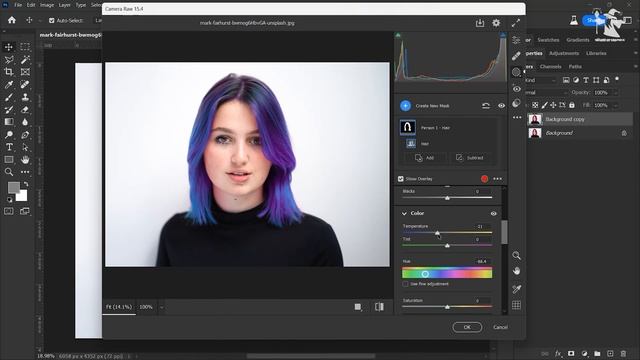Click Camera Raw Zoom tool icon
The width and height of the screenshot is (640, 360).
(x=516, y=256)
